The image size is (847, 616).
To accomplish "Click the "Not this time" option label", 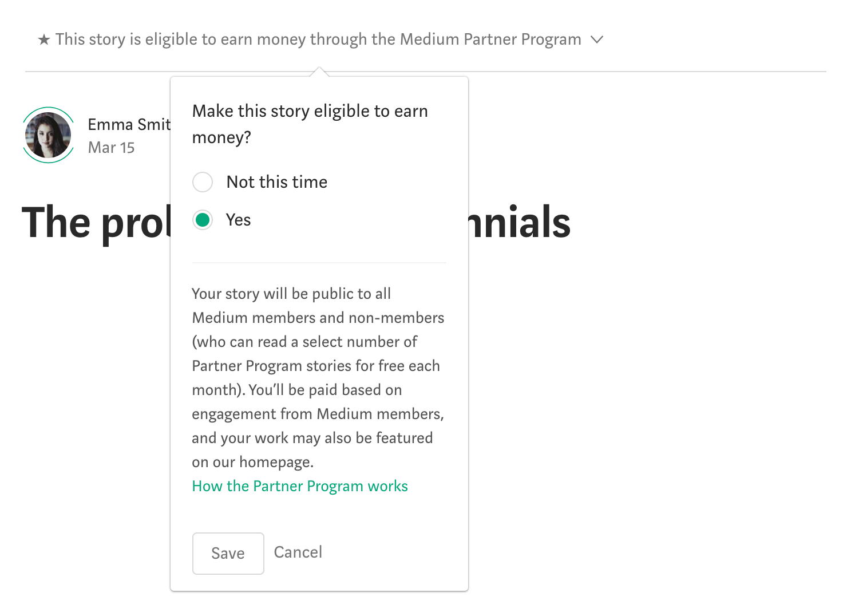I will click(x=277, y=182).
